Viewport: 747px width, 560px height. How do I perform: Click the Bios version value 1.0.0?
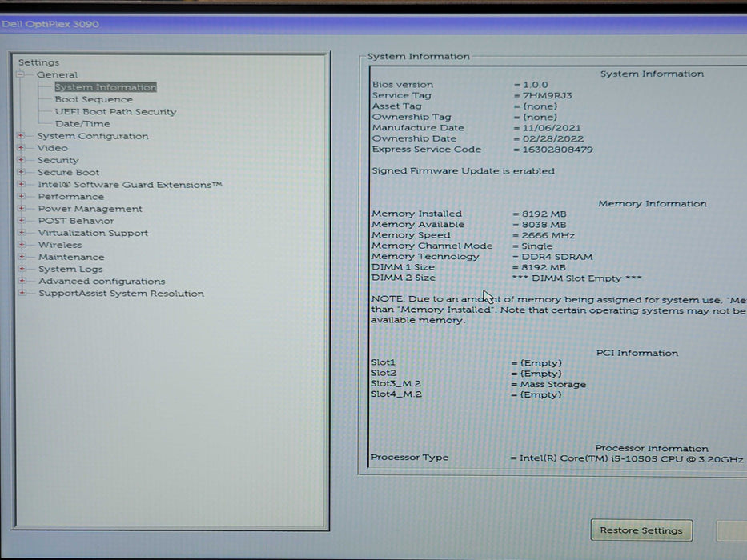tap(536, 85)
